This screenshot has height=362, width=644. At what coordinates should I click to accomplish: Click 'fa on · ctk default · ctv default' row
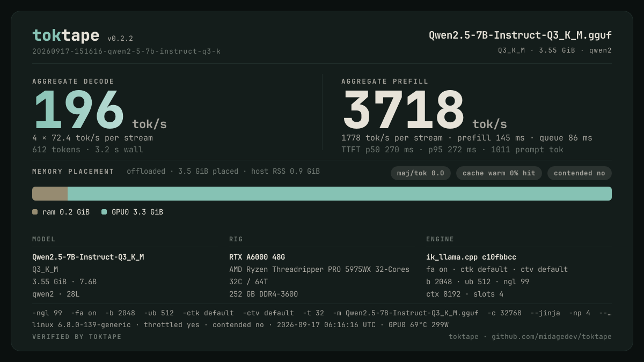coord(497,269)
